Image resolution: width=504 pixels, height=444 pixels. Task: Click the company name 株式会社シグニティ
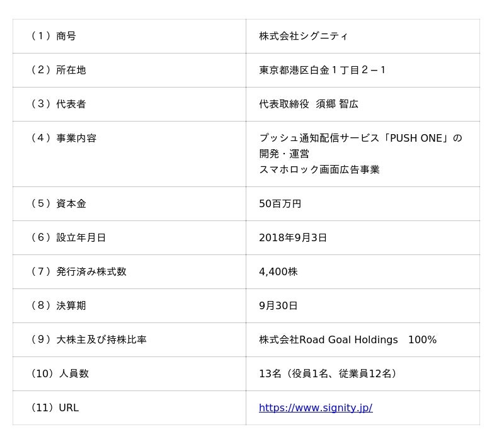click(x=303, y=37)
